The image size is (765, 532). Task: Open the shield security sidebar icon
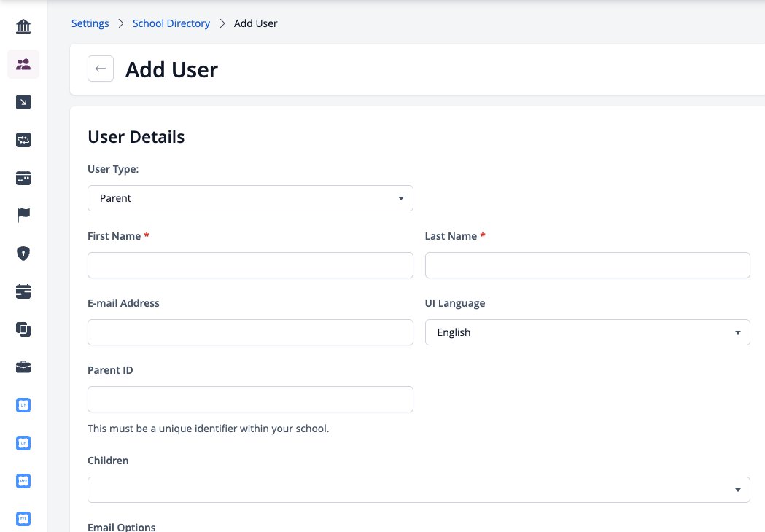pyautogui.click(x=23, y=254)
